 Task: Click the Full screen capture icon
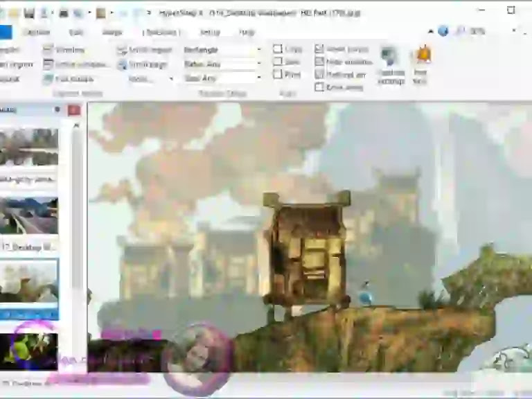tap(48, 79)
